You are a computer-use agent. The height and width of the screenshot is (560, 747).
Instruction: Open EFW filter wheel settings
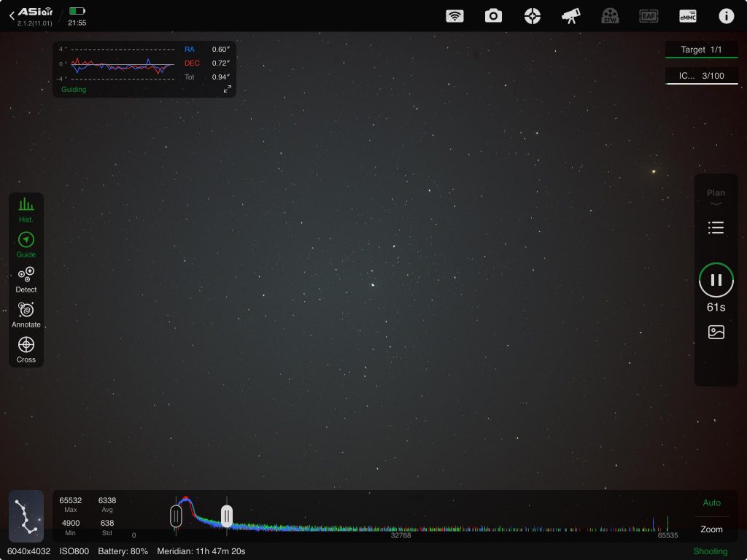[x=610, y=16]
